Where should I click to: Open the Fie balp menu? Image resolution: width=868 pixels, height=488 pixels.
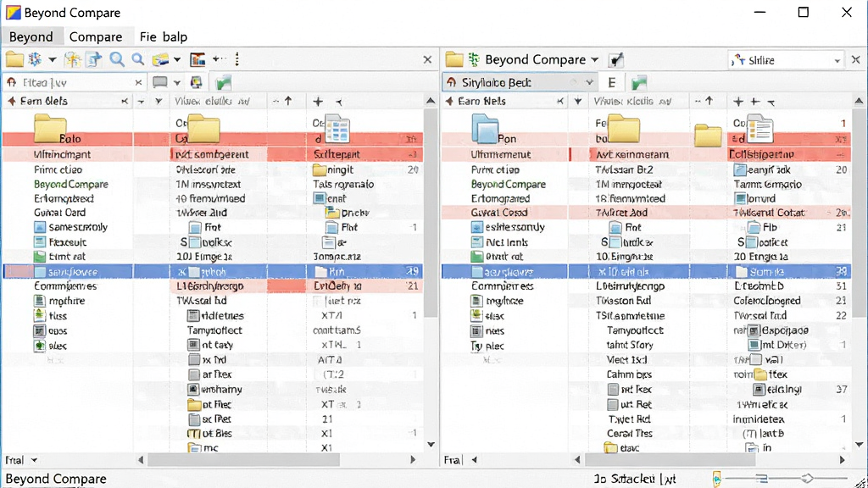point(164,36)
